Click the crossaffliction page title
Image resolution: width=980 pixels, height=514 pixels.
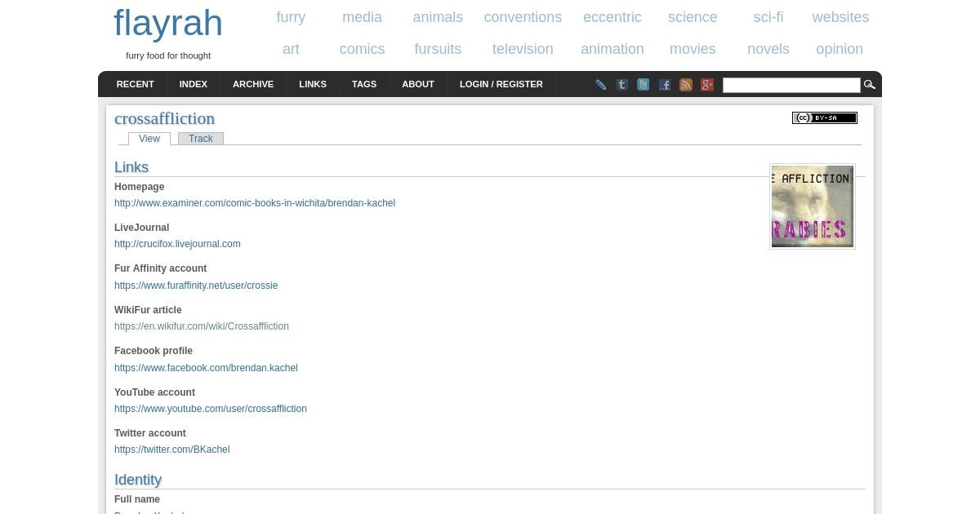coord(164,118)
